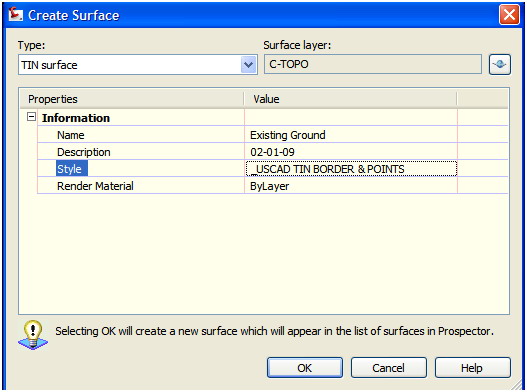527x392 pixels.
Task: Select the TIN surface combo box
Action: tap(138, 65)
